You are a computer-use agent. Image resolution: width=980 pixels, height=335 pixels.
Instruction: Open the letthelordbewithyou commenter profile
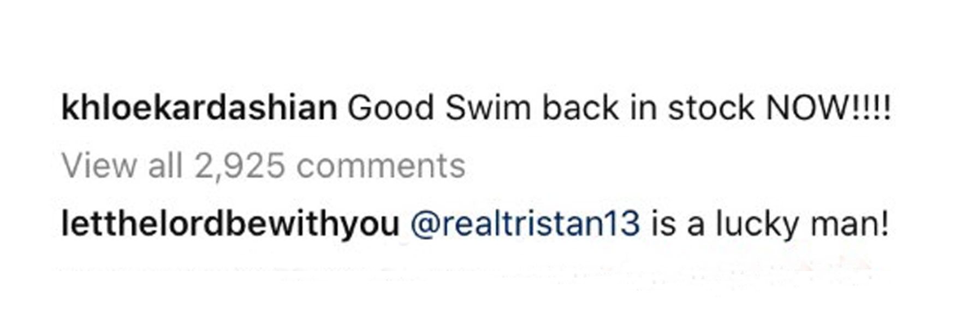(230, 225)
